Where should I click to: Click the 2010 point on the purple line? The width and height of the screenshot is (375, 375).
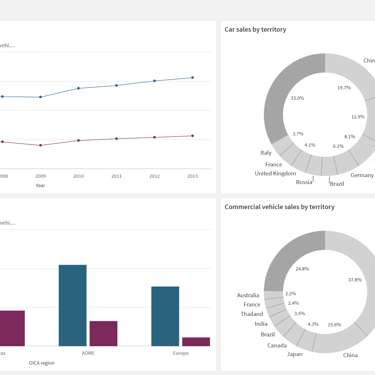point(78,140)
